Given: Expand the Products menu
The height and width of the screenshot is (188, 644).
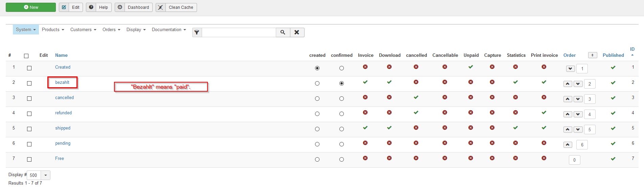Looking at the screenshot, I should 53,30.
